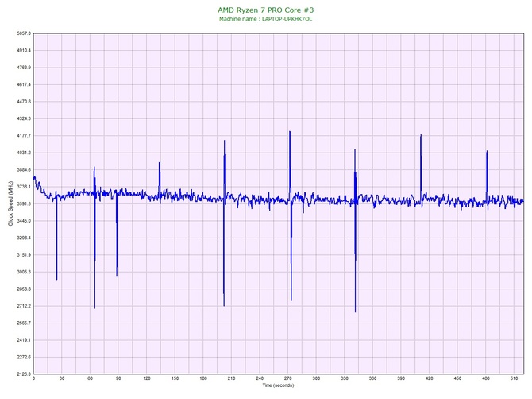Select the 2419.1 y-axis value
This screenshot has height=399, width=532.
24,340
